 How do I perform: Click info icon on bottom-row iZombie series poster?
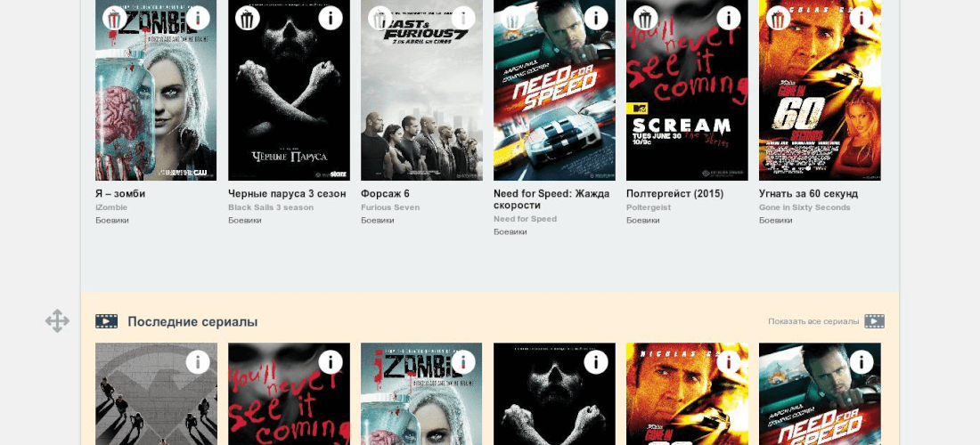[x=463, y=362]
